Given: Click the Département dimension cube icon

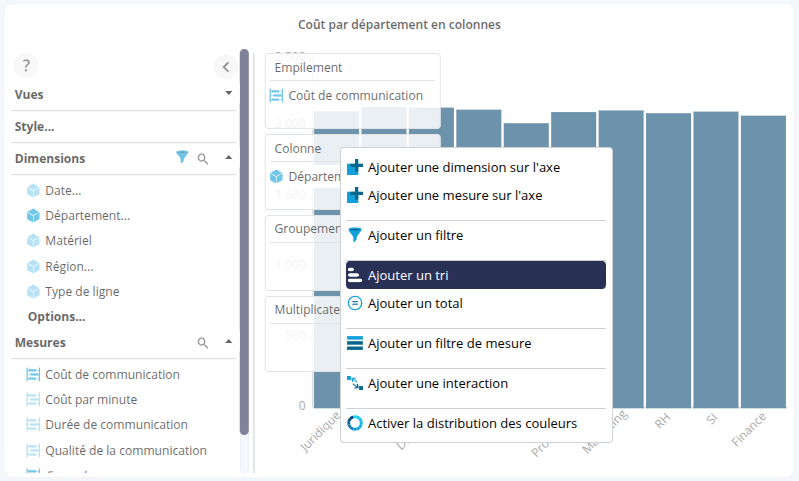Looking at the screenshot, I should 33,215.
